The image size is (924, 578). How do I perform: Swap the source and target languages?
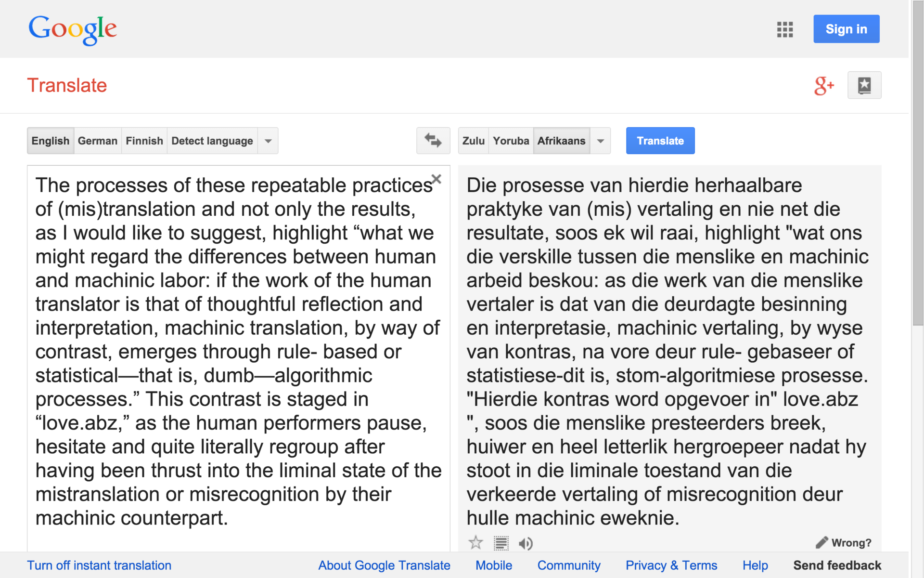click(x=433, y=141)
